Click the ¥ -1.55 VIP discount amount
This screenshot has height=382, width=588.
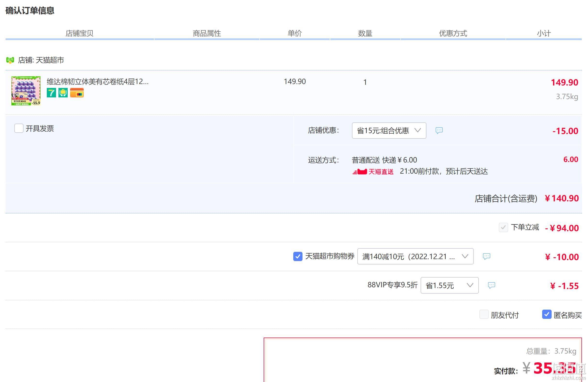[x=564, y=286]
